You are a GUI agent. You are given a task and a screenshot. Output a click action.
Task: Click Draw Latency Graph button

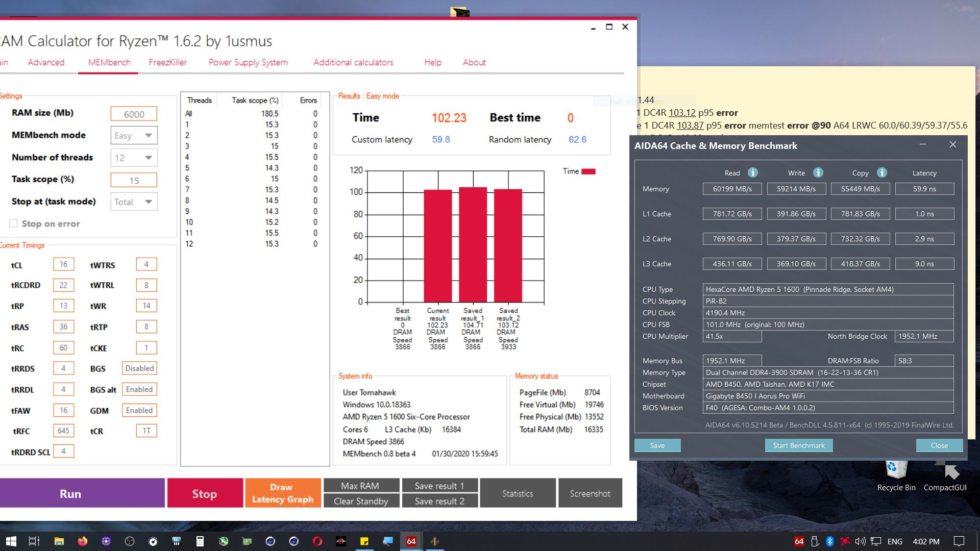tap(283, 493)
